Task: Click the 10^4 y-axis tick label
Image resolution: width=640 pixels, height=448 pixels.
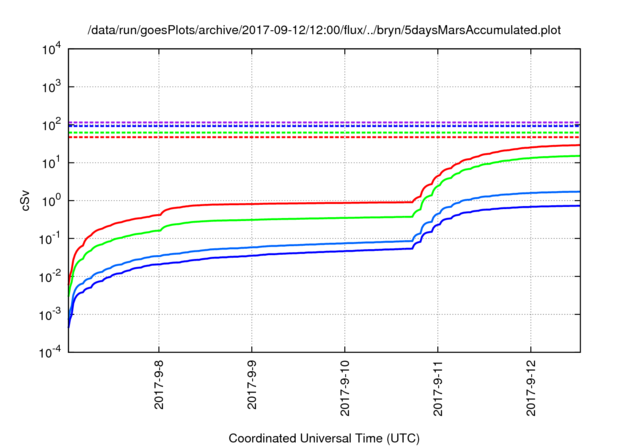Action: click(51, 49)
